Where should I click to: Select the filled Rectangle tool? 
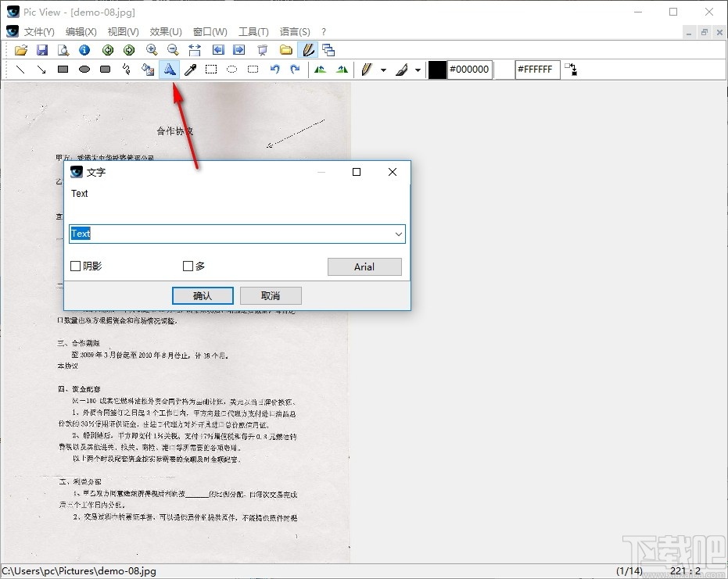63,70
